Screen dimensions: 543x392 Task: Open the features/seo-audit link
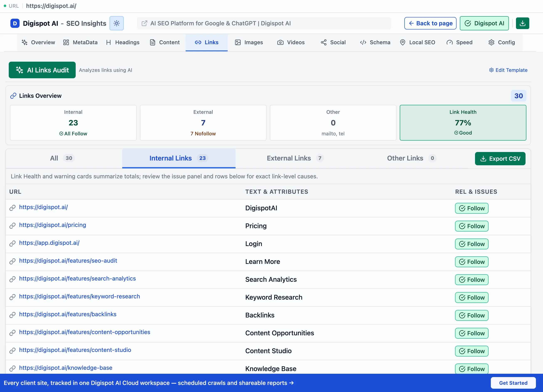pyautogui.click(x=68, y=261)
